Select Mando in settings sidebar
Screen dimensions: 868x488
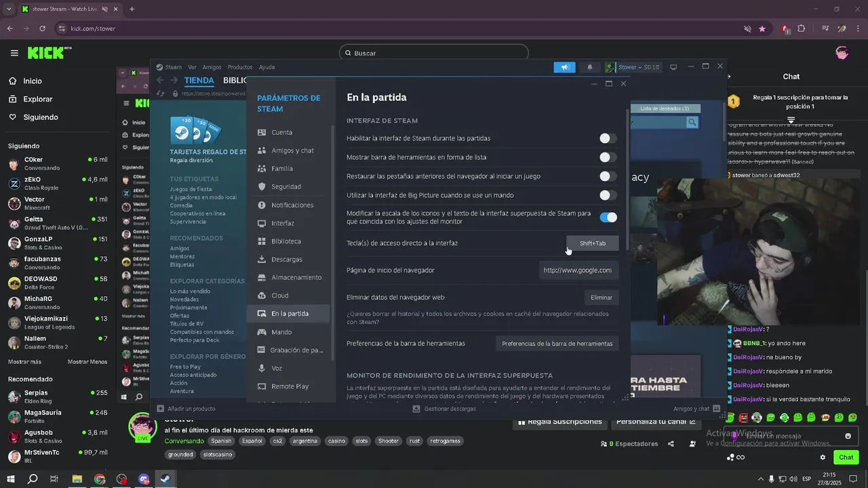pyautogui.click(x=290, y=332)
